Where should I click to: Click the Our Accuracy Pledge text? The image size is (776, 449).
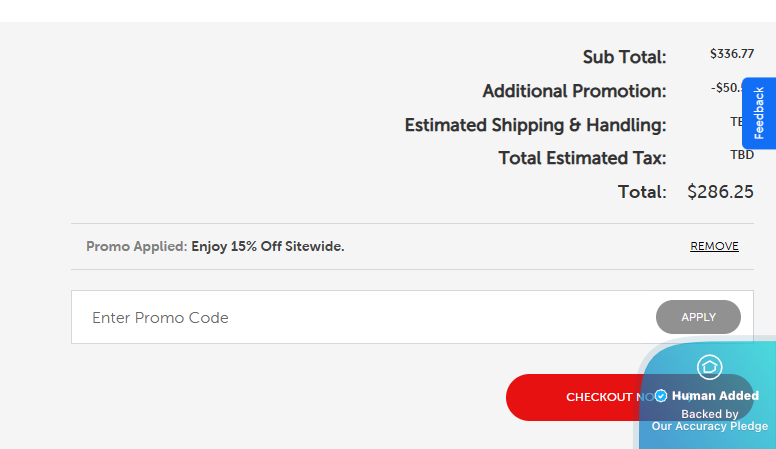point(710,426)
